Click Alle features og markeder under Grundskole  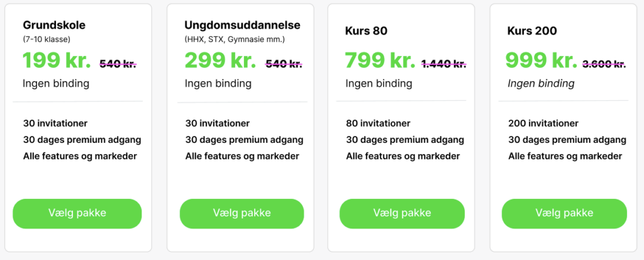click(x=80, y=156)
